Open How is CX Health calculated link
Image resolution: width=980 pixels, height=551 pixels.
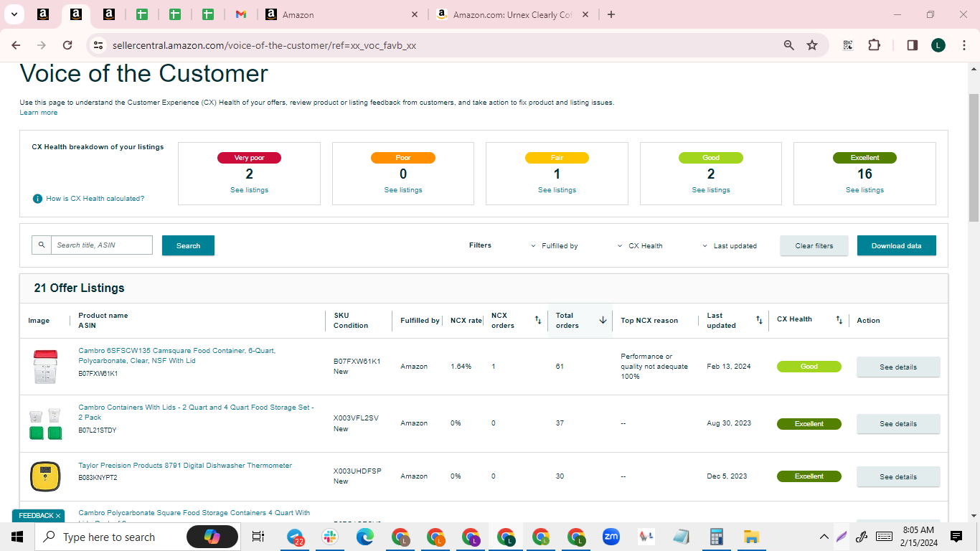click(x=95, y=199)
